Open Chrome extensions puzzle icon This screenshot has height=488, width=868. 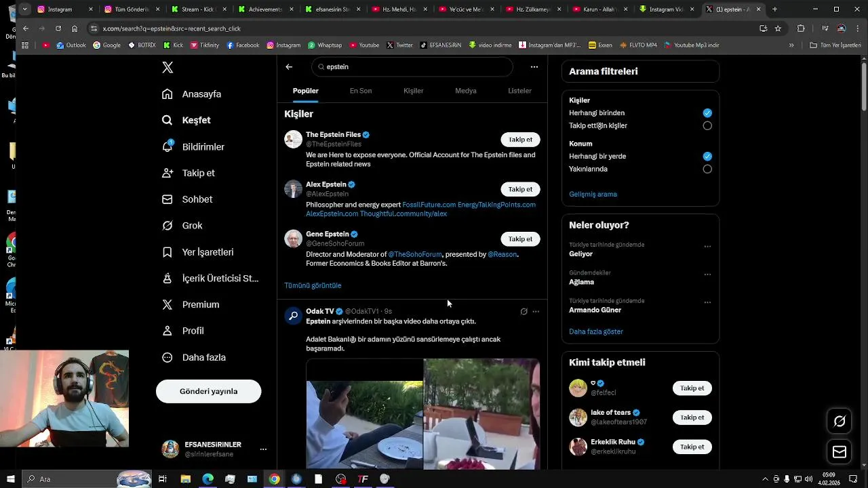801,28
